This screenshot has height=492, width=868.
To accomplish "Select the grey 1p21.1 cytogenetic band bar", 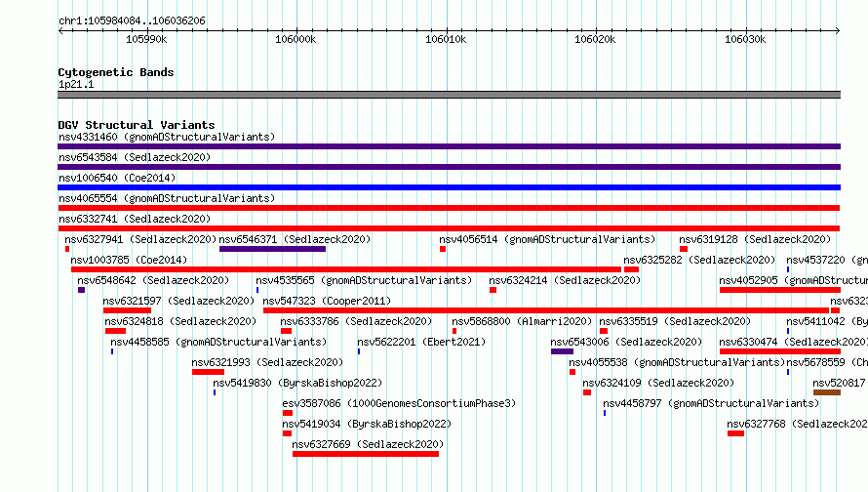I will (449, 95).
